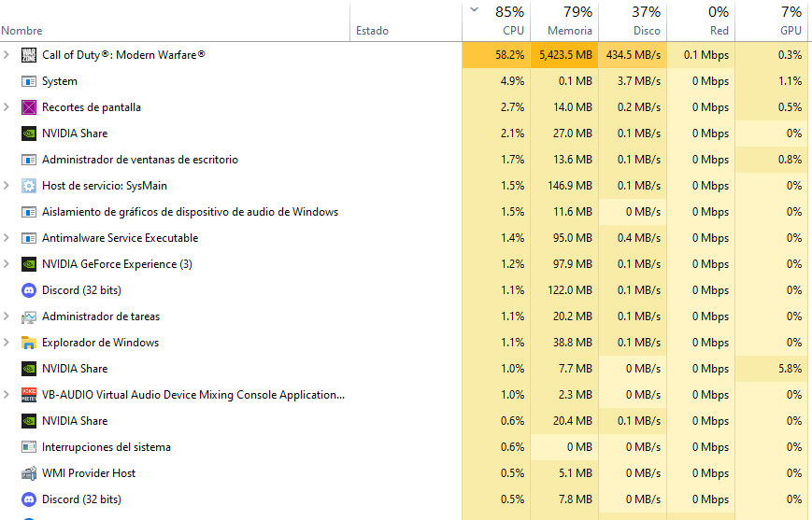Click the Administrador de ventanas de escritorio icon

(x=28, y=160)
